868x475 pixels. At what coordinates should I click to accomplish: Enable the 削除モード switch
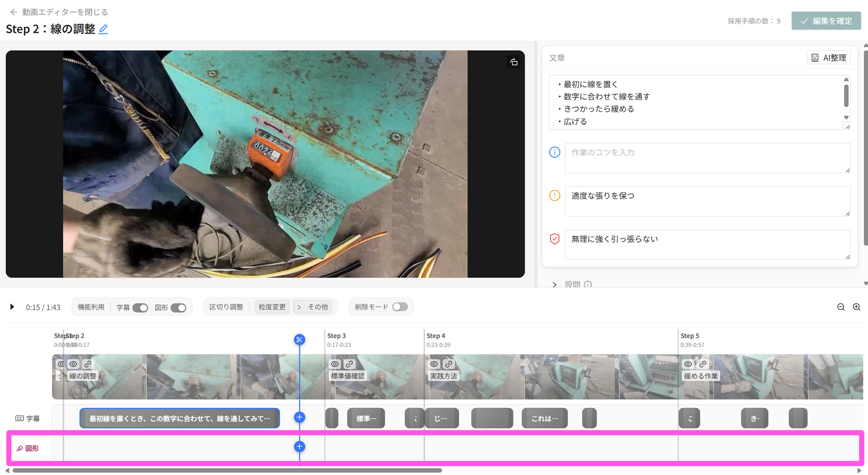pyautogui.click(x=400, y=307)
